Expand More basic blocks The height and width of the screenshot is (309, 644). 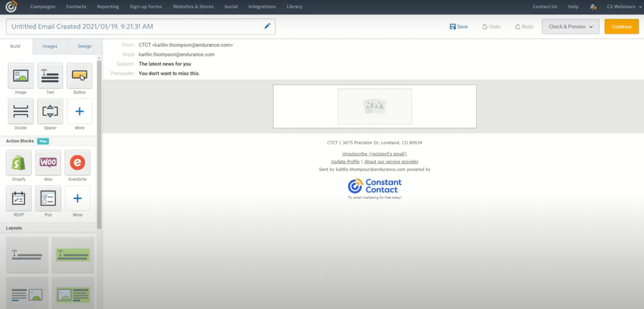79,111
